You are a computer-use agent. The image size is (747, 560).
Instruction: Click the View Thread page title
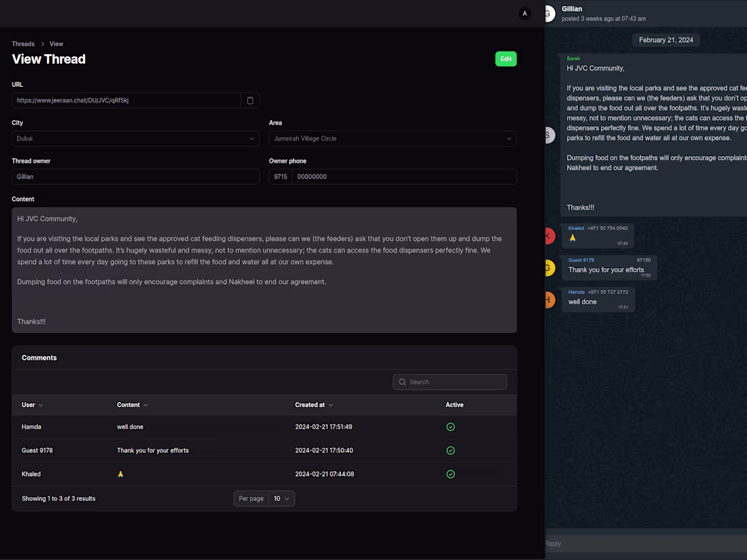coord(49,59)
